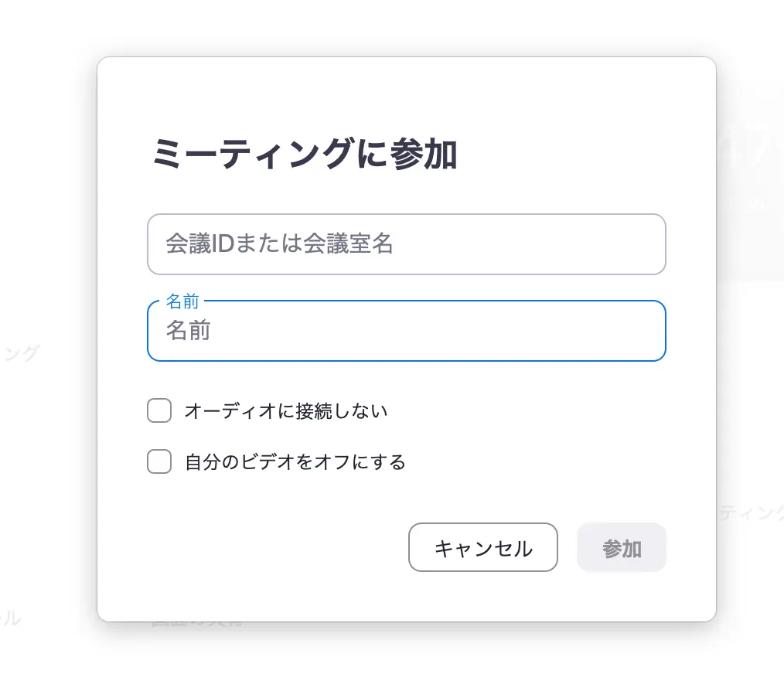Click the faded ティング text at right
The width and height of the screenshot is (784, 691).
752,512
